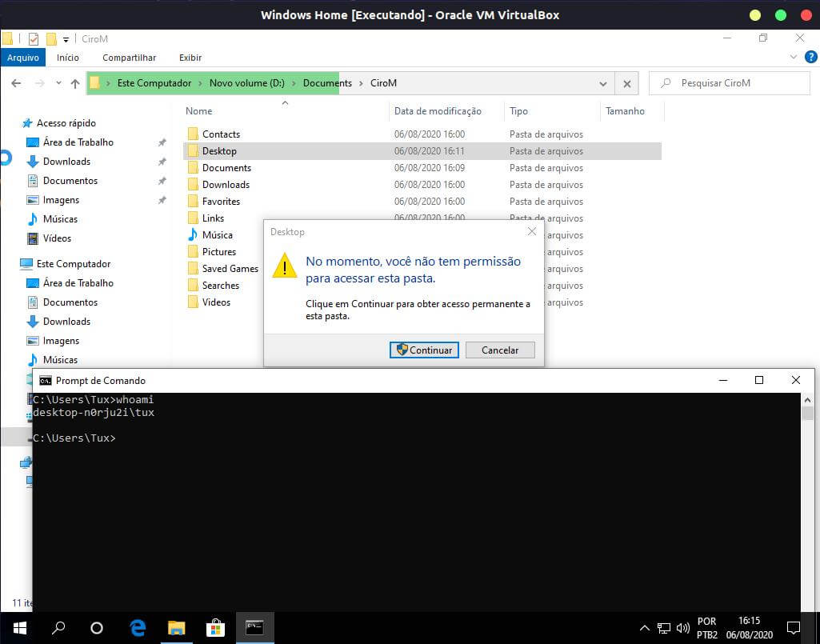This screenshot has width=820, height=644.
Task: Open File Explorer taskbar icon
Action: [177, 628]
